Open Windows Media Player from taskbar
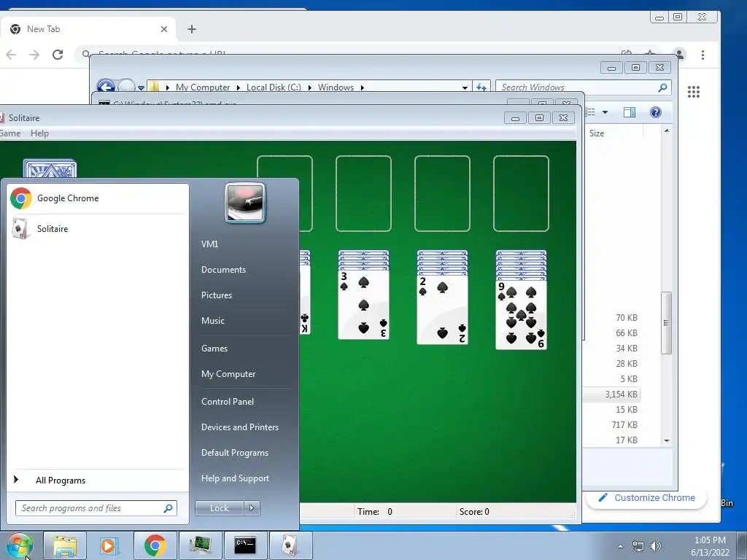This screenshot has width=747, height=560. tap(109, 545)
